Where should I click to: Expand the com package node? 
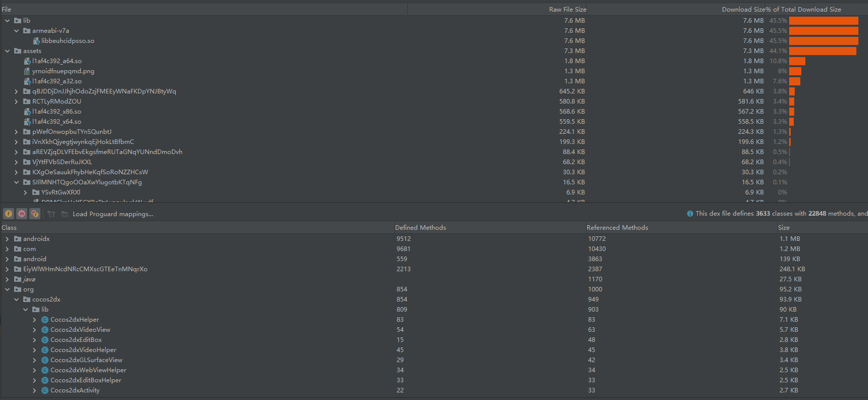pyautogui.click(x=8, y=249)
